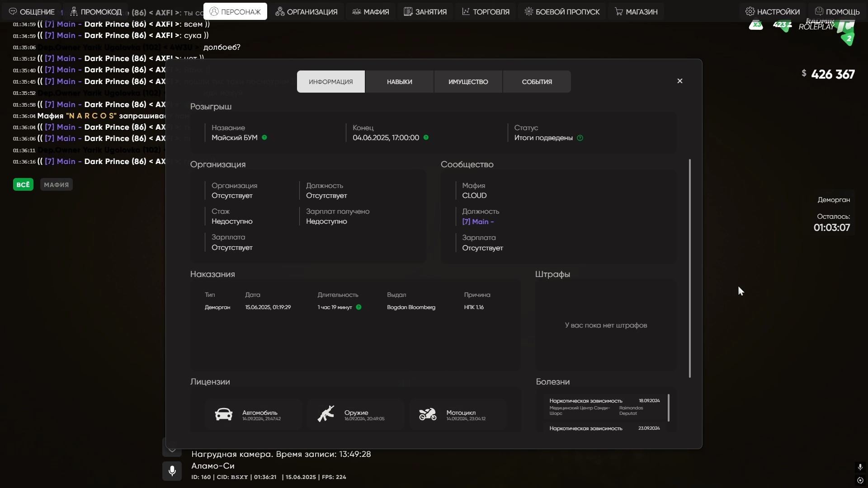Click the weapon license rifle icon

325,414
